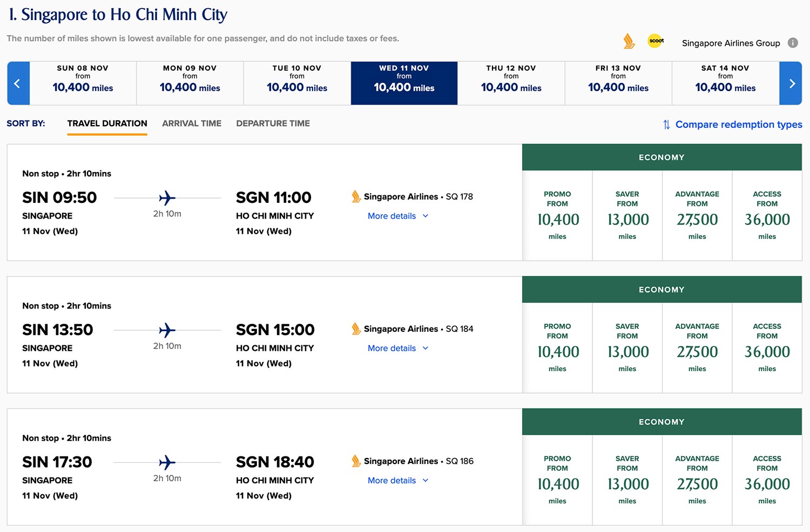Click the airplane icon for flight SQ 178
This screenshot has width=810, height=532.
point(167,197)
